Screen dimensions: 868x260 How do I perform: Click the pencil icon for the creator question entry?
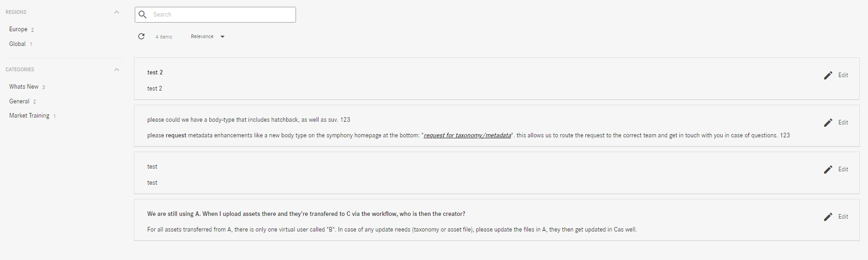(x=828, y=217)
